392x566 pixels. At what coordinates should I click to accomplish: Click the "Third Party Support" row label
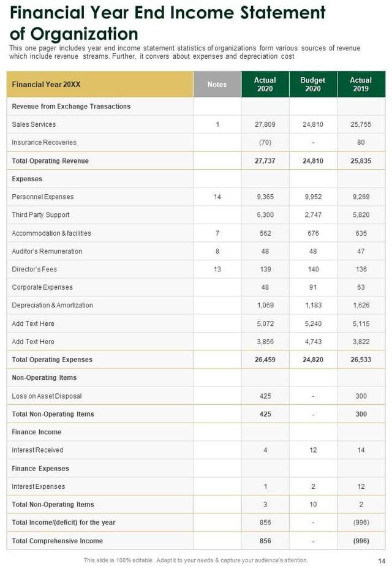pos(40,215)
